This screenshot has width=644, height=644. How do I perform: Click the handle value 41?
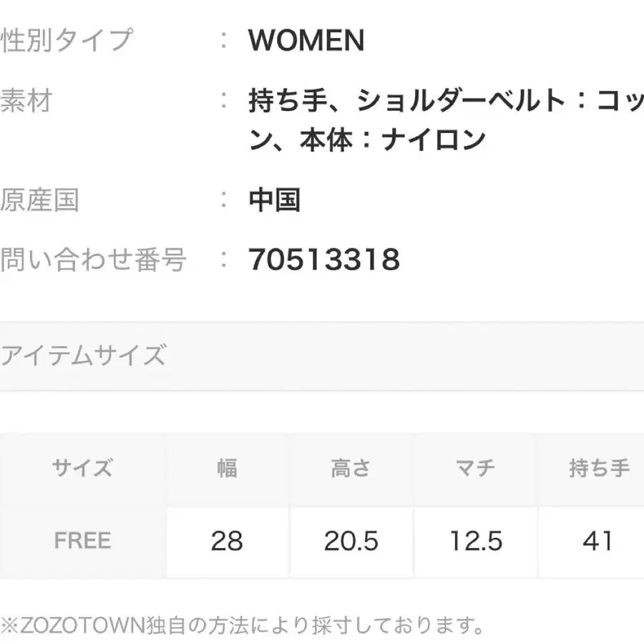(598, 541)
